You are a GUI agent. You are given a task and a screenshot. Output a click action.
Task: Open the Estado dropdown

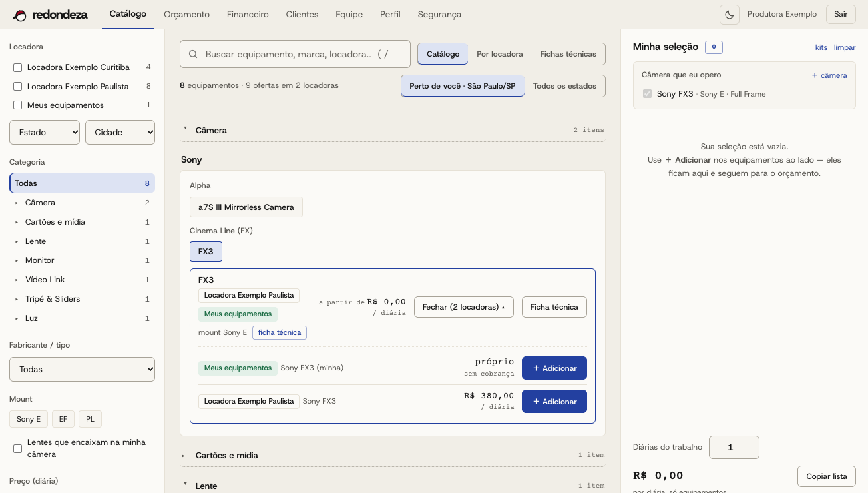[45, 132]
